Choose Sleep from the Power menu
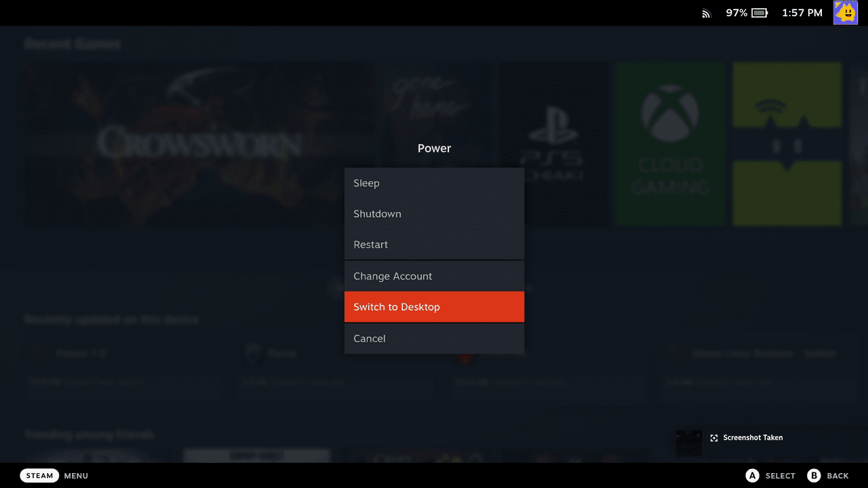This screenshot has height=488, width=868. 434,183
